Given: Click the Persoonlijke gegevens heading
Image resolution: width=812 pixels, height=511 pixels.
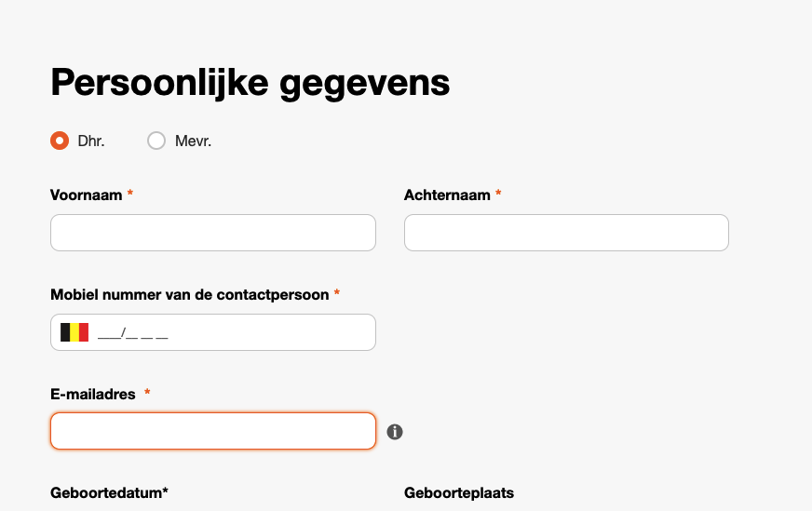Looking at the screenshot, I should [250, 82].
